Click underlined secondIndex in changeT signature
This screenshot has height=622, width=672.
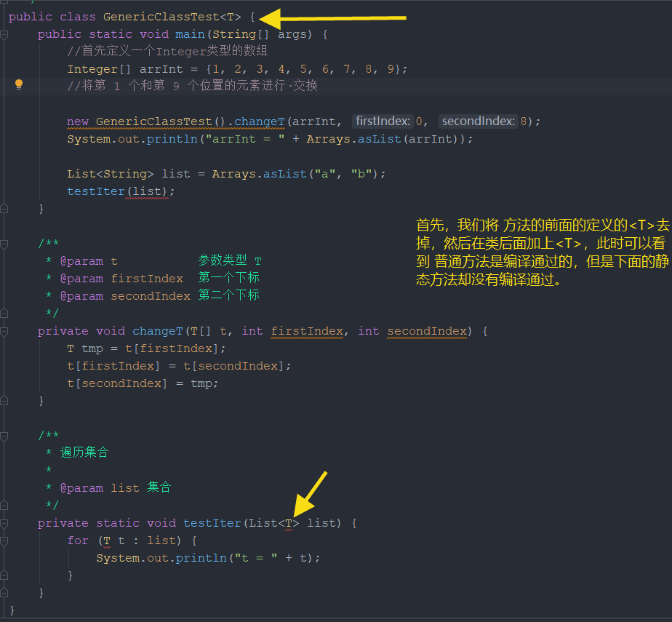coord(427,331)
